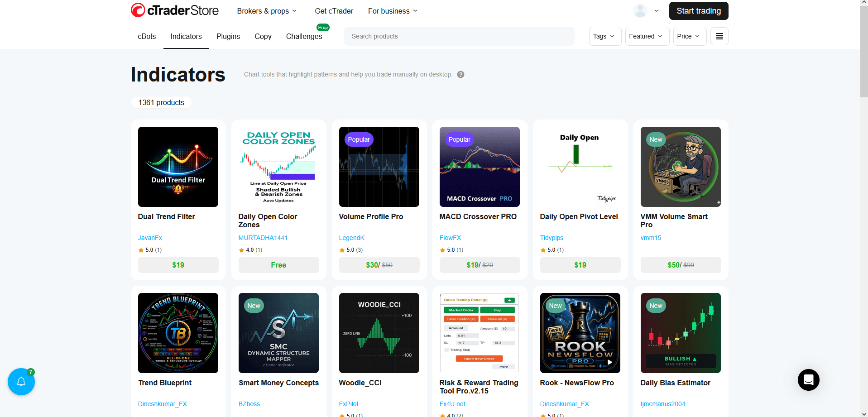Open the Trend Blueprint thumbnail
Viewport: 868px width, 417px height.
tap(178, 333)
